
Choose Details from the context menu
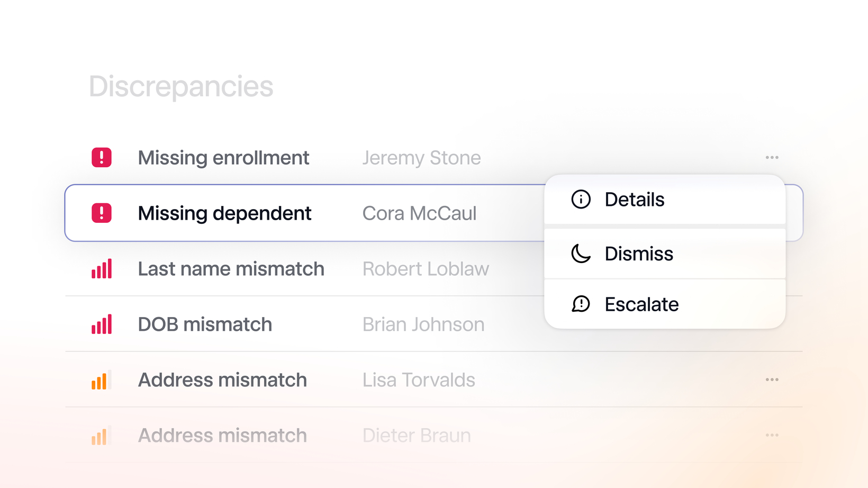(x=665, y=200)
